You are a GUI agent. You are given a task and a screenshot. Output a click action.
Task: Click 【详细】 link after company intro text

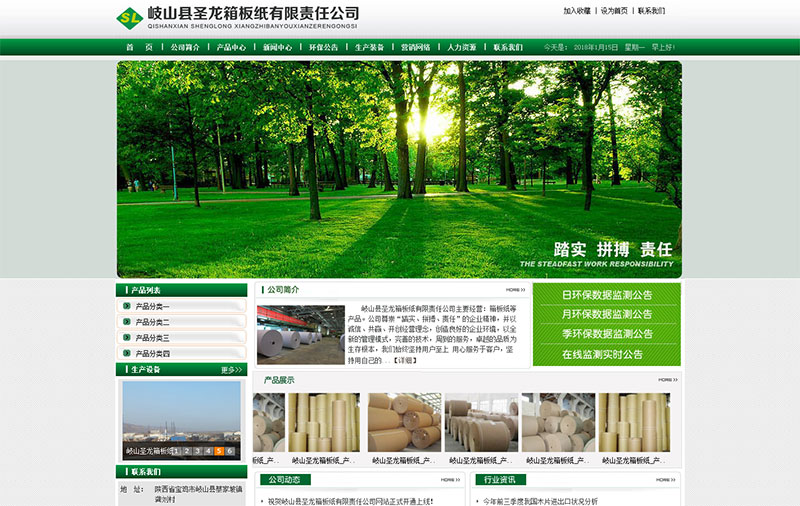click(x=405, y=361)
